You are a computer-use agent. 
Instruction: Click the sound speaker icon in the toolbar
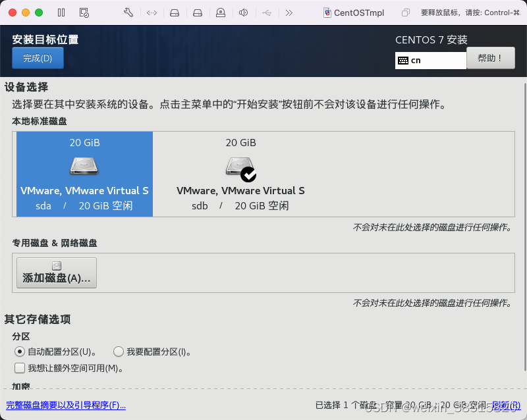click(x=243, y=13)
